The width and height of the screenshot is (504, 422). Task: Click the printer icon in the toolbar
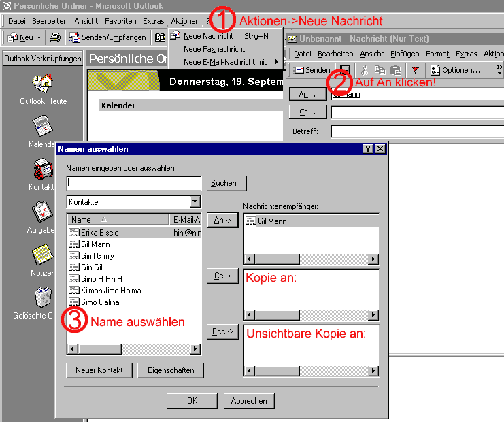pos(55,37)
